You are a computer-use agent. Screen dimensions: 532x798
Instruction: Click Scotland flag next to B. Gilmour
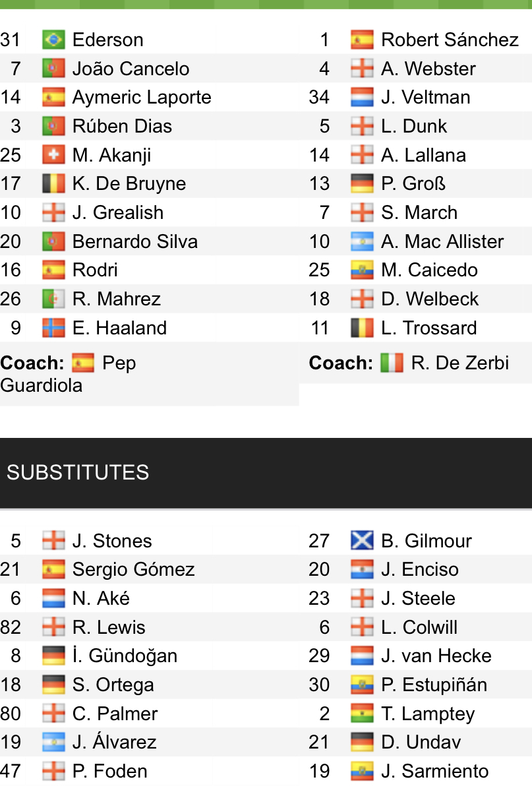pos(362,541)
